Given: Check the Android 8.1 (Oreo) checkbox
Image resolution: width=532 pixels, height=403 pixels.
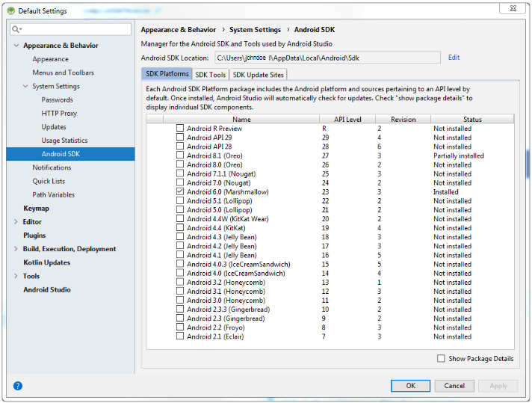Looking at the screenshot, I should pos(180,156).
